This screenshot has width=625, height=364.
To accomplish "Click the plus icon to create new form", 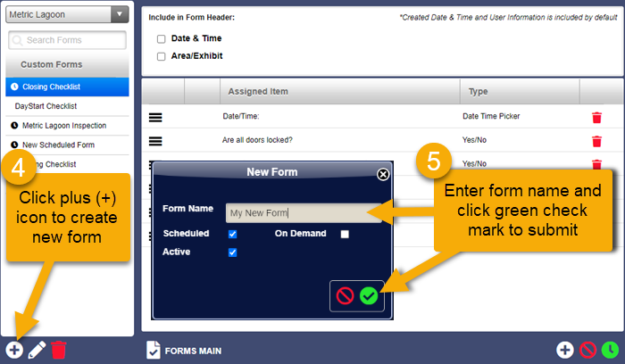I will tap(14, 350).
